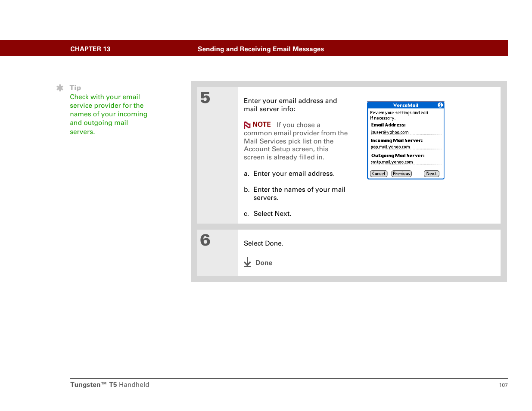This screenshot has width=532, height=411.
Task: Click the 'a. Enter your email address.' line
Action: point(289,174)
